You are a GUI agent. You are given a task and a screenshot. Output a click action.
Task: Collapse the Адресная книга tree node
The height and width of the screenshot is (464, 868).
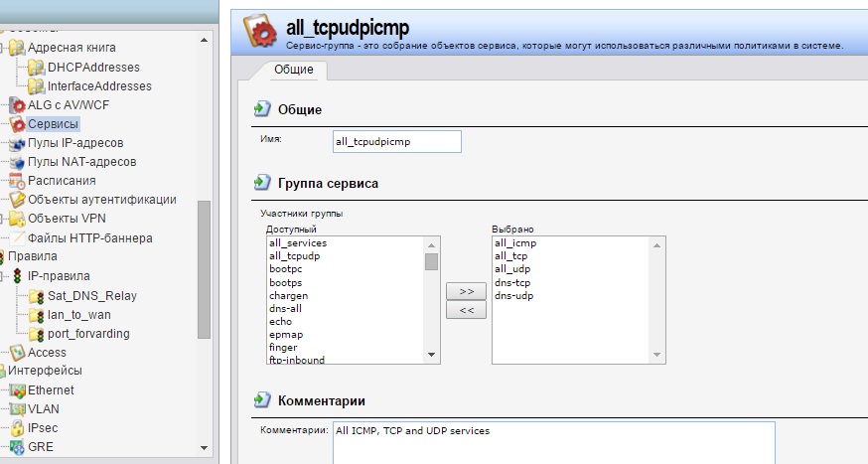coord(2,48)
